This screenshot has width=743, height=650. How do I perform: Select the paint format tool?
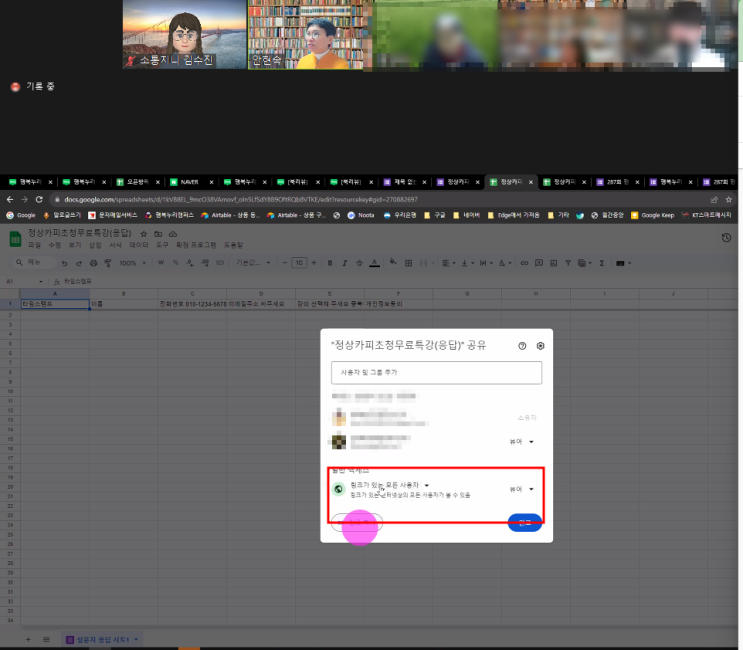(108, 263)
